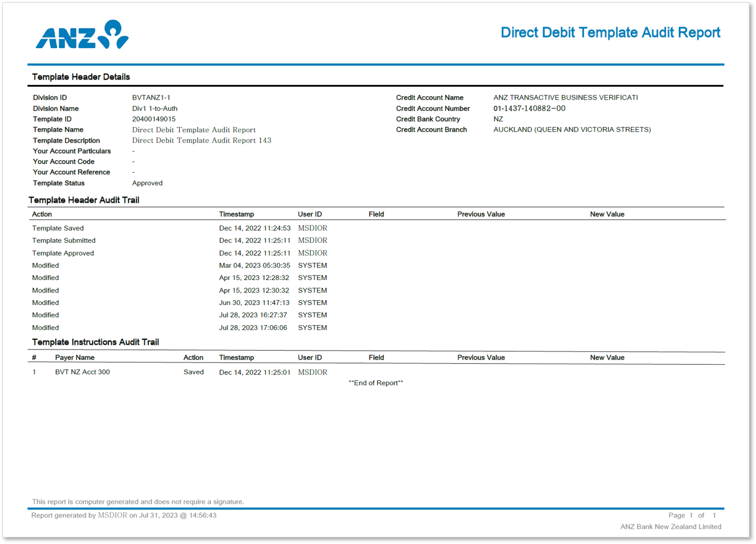
Task: Sort by the Timestamp column header
Action: [235, 214]
